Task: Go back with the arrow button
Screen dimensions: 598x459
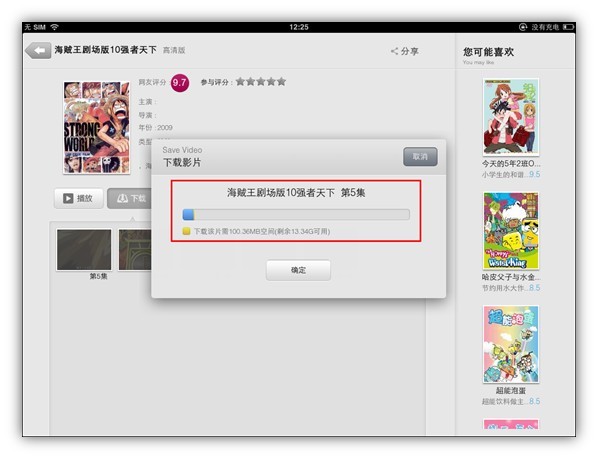Action: point(38,50)
